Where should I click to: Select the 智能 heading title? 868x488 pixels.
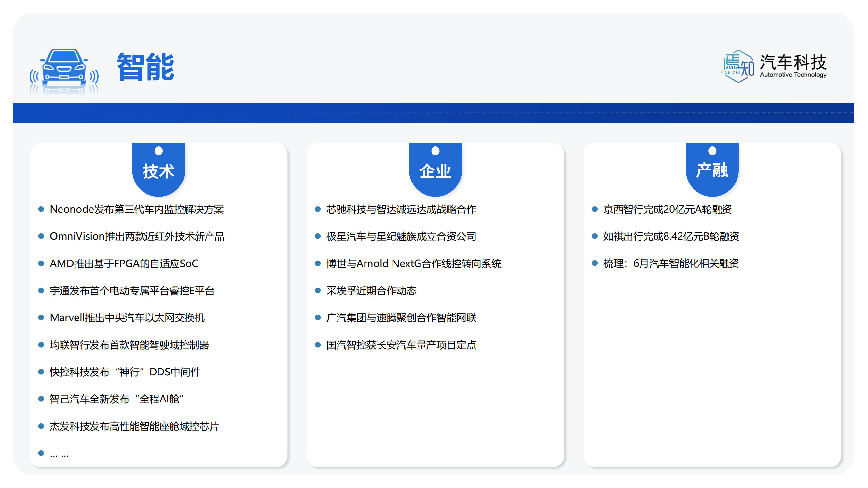145,67
